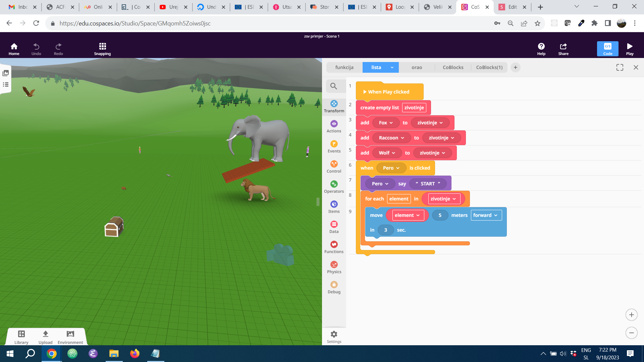Open the Control block category

pyautogui.click(x=334, y=167)
